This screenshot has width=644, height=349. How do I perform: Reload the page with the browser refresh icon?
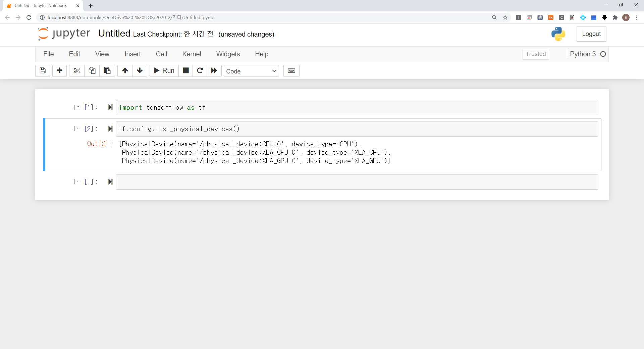pos(29,17)
